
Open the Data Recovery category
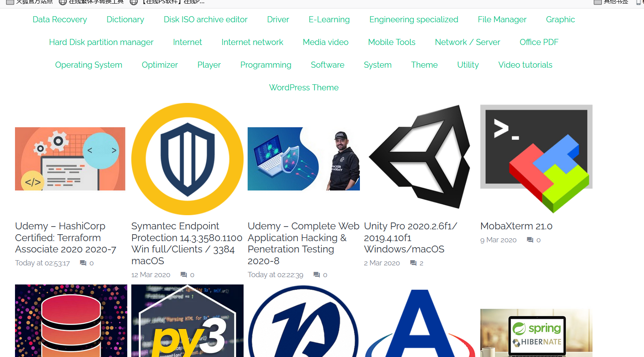tap(60, 19)
